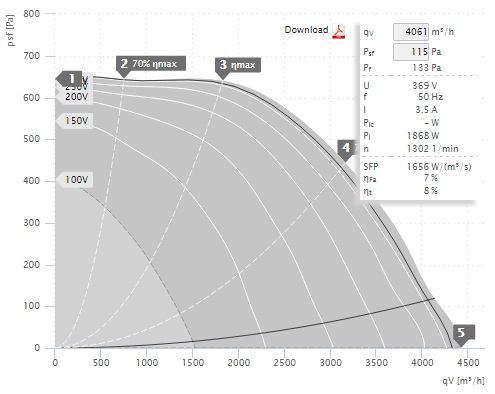The image size is (495, 394).
Task: Click the 1302 1/min speed value
Action: pyautogui.click(x=433, y=149)
